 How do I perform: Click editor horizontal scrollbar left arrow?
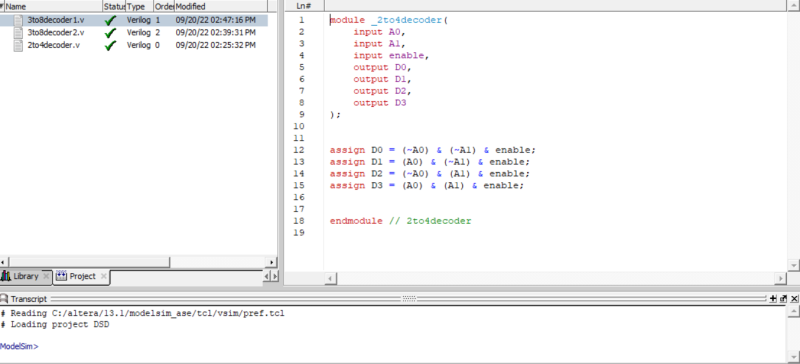[331, 278]
